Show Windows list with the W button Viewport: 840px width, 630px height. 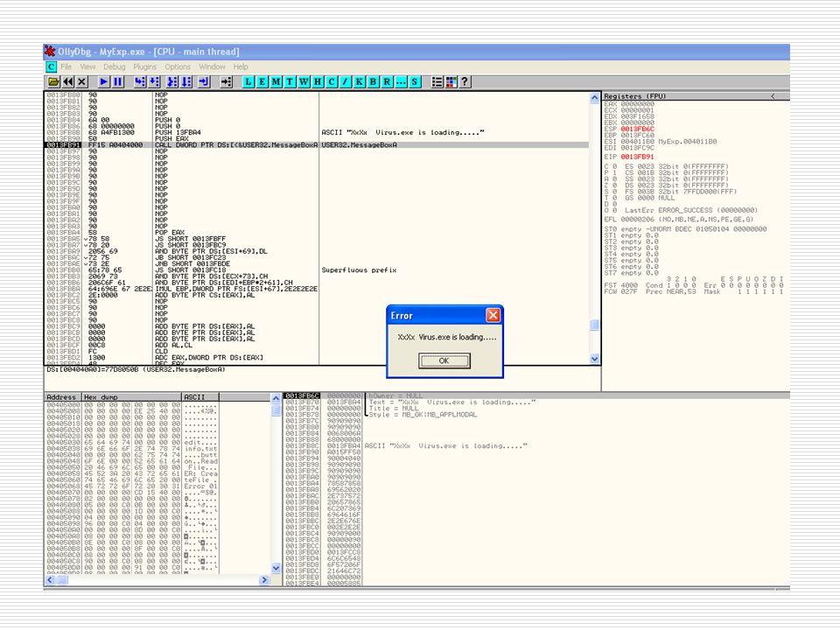coord(304,82)
